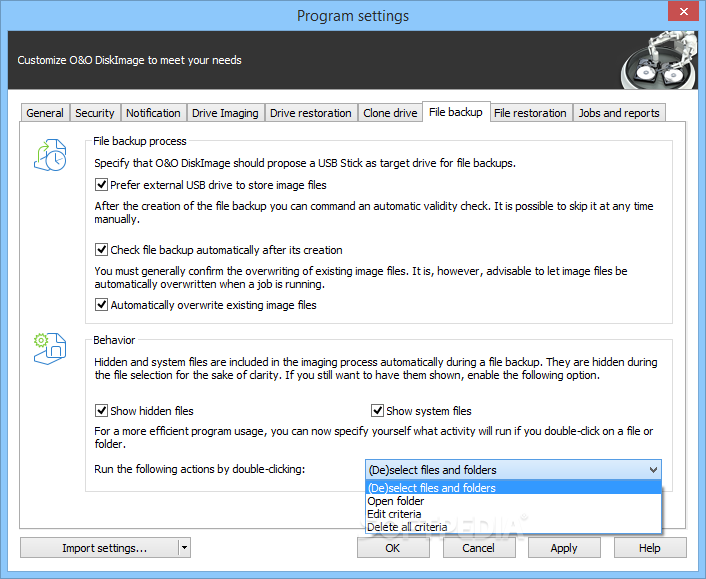Switch to Jobs and reports tab

[619, 113]
